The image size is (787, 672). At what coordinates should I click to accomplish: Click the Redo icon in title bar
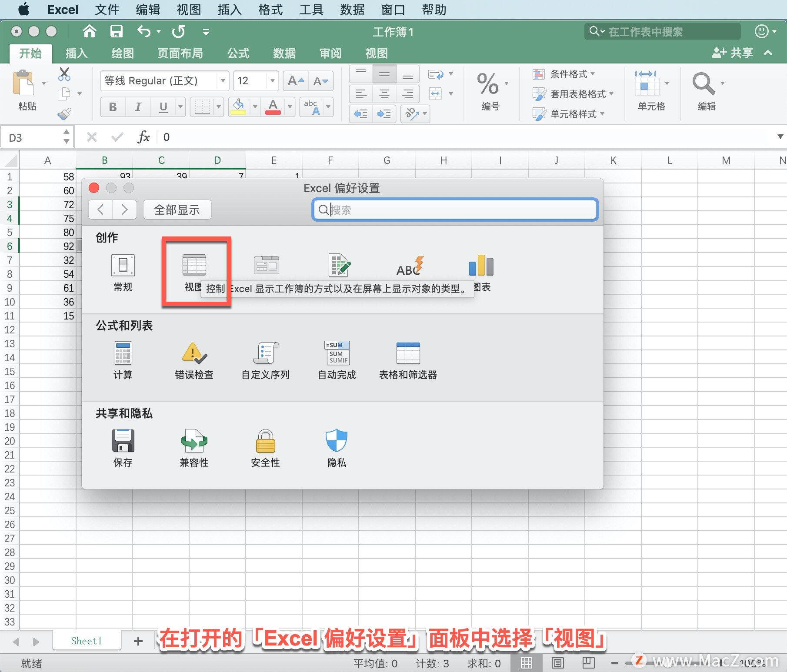pyautogui.click(x=178, y=31)
